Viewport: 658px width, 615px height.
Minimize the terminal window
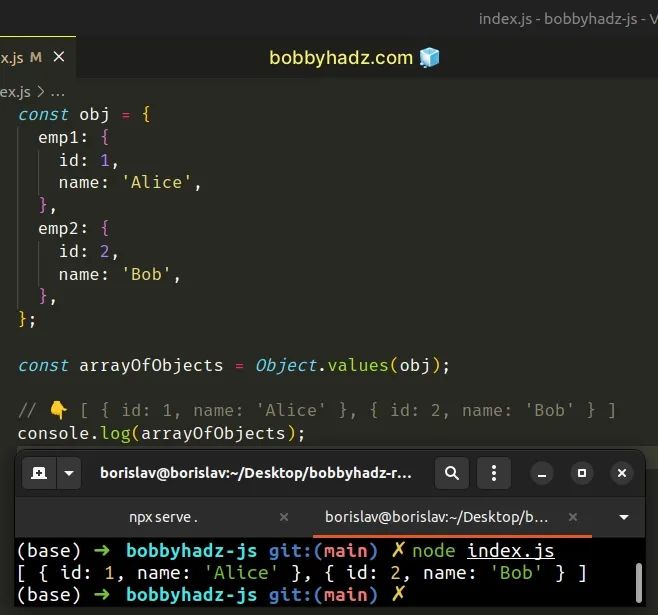542,474
